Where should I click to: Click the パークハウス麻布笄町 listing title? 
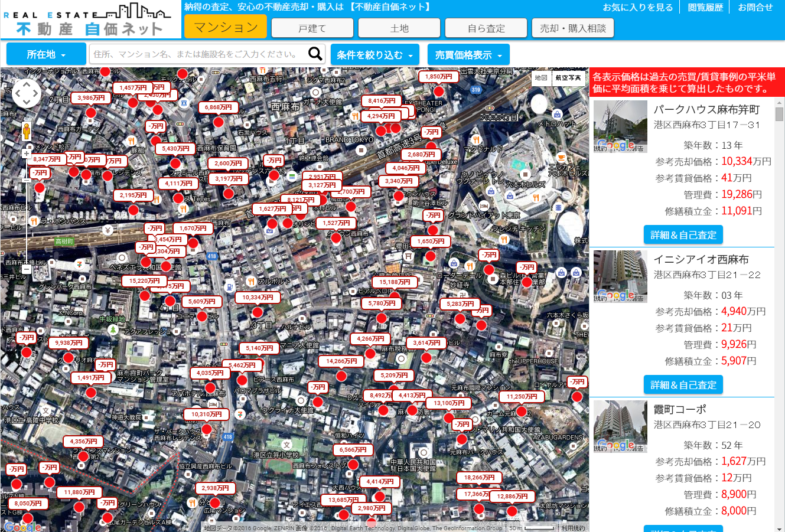(706, 109)
